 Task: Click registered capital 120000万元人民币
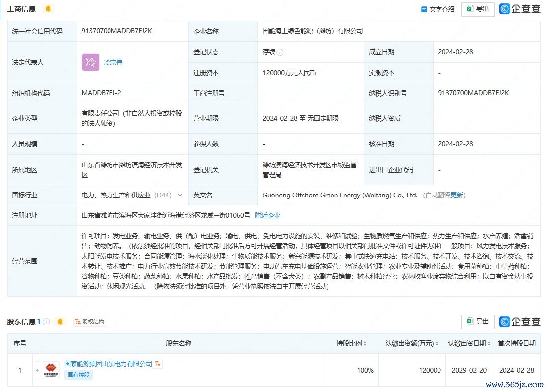[289, 73]
